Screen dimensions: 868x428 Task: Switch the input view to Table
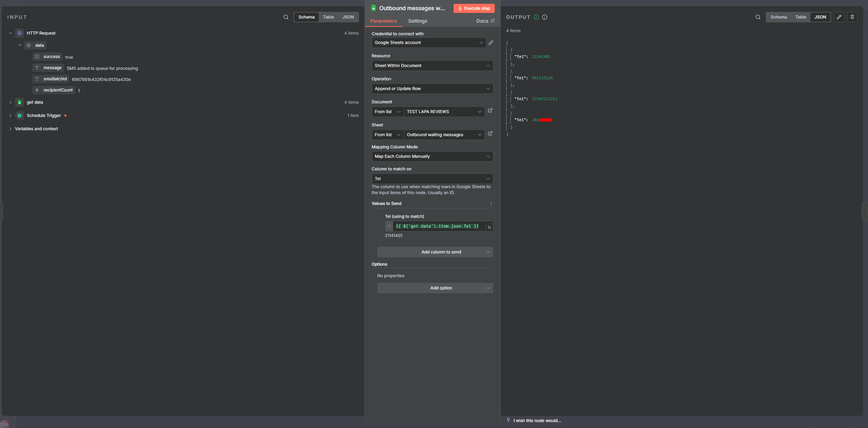[328, 17]
